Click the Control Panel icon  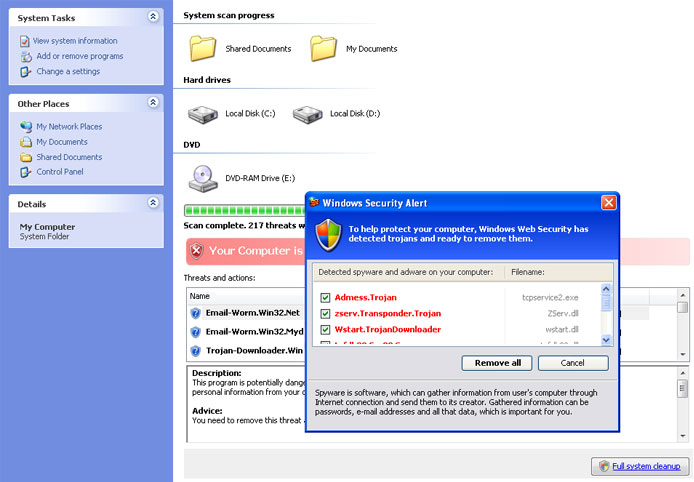(26, 172)
